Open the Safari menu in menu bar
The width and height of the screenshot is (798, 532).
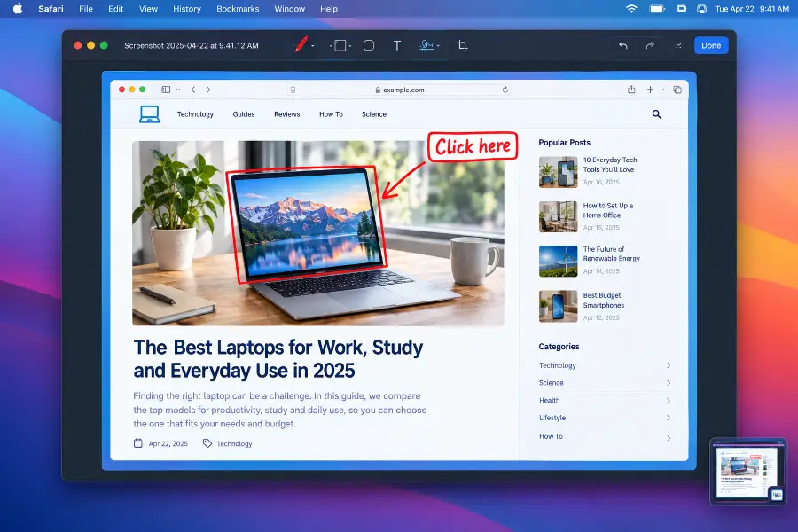pos(51,9)
